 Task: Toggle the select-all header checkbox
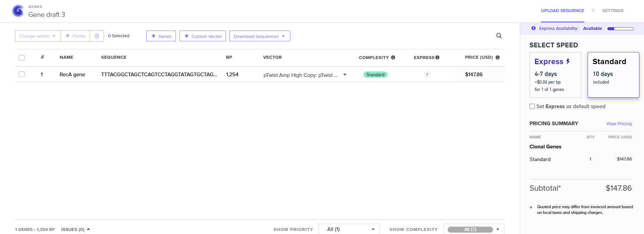point(22,57)
